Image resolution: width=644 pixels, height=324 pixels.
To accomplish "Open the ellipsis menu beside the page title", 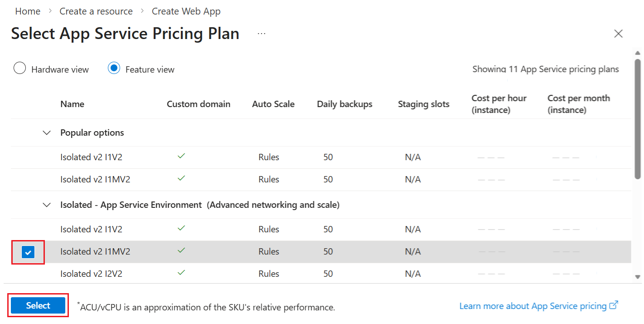I will [261, 33].
